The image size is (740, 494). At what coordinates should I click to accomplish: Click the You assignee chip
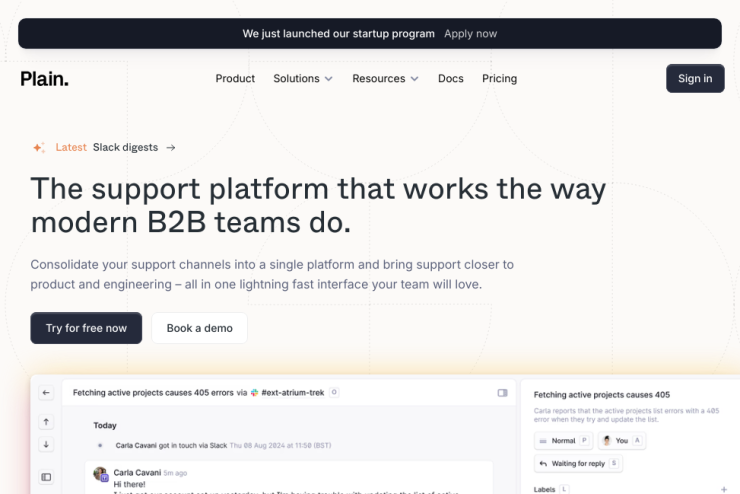point(622,441)
